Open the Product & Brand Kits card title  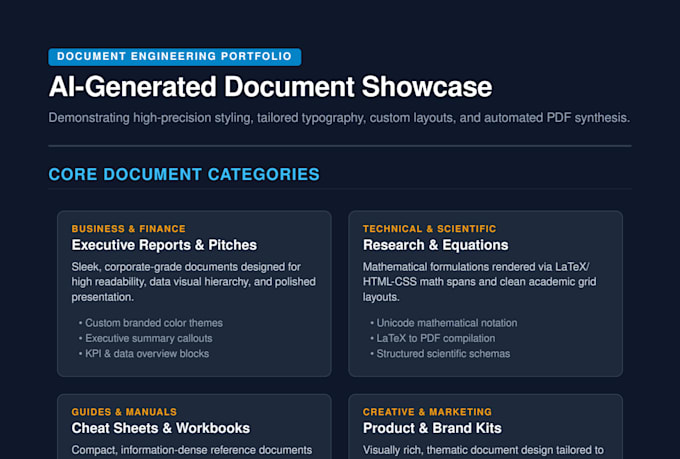432,428
